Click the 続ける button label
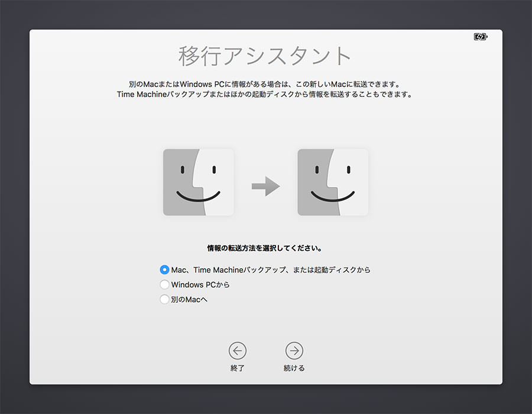The width and height of the screenshot is (532, 414). coord(294,368)
